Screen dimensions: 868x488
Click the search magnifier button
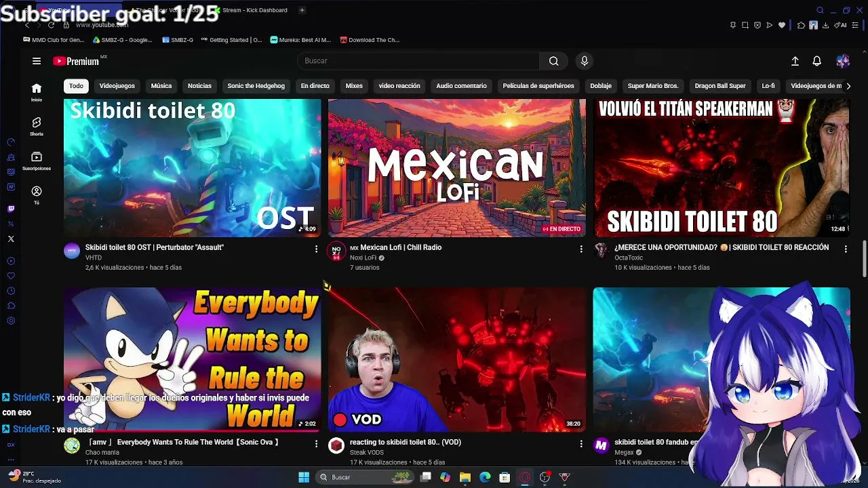[554, 61]
